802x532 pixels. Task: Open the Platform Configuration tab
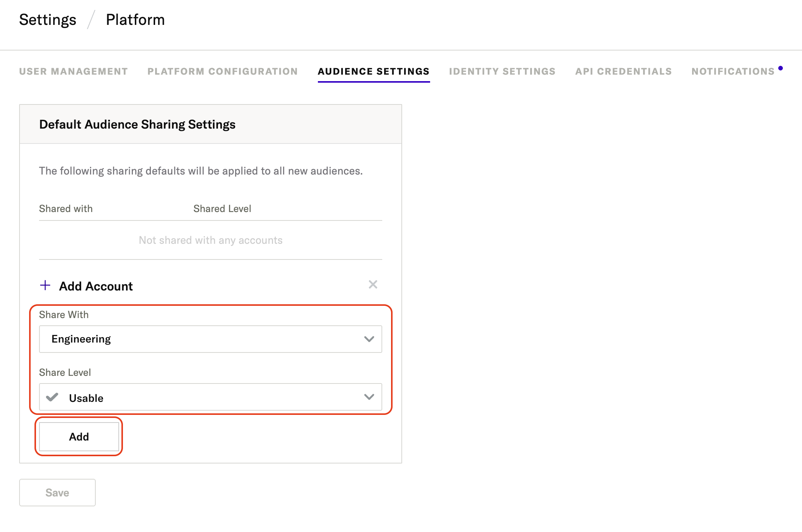(x=223, y=72)
